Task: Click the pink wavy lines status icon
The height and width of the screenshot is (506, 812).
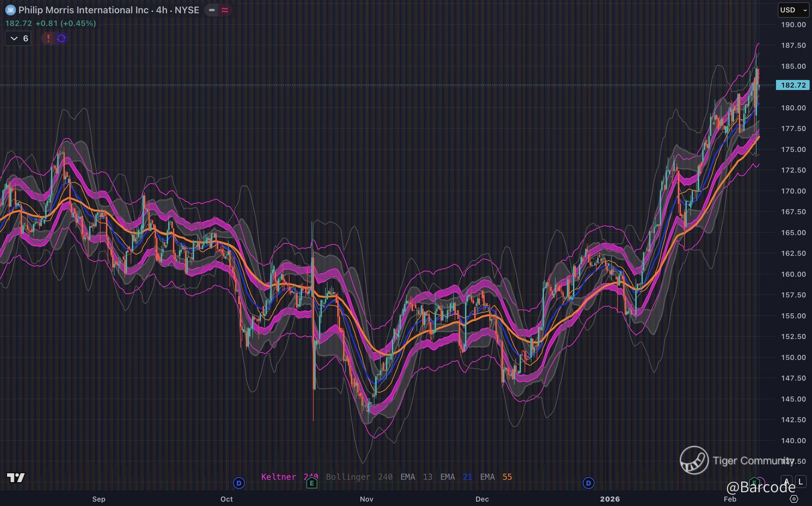Action: tap(225, 10)
